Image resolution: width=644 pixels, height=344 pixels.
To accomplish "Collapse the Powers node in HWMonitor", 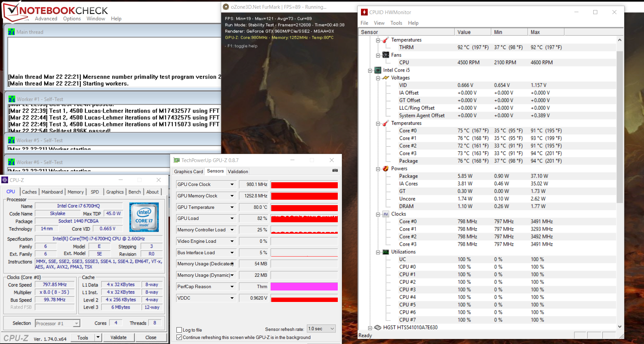I will (x=378, y=169).
